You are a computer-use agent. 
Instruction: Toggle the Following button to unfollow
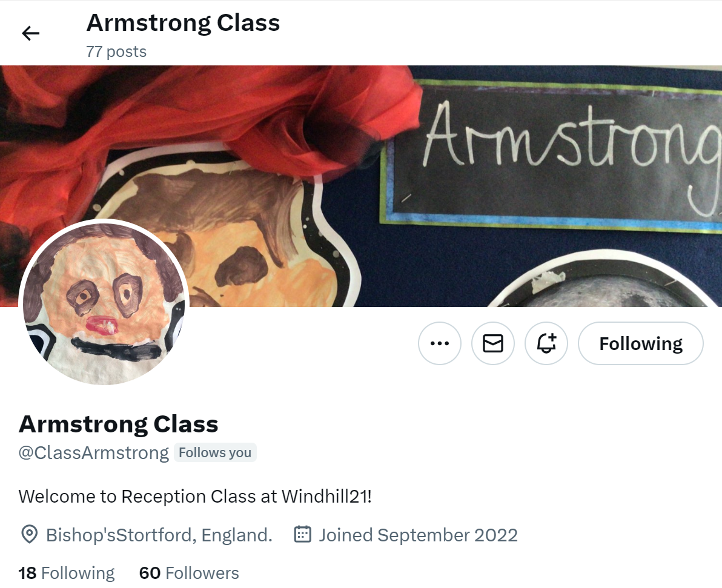(x=640, y=343)
